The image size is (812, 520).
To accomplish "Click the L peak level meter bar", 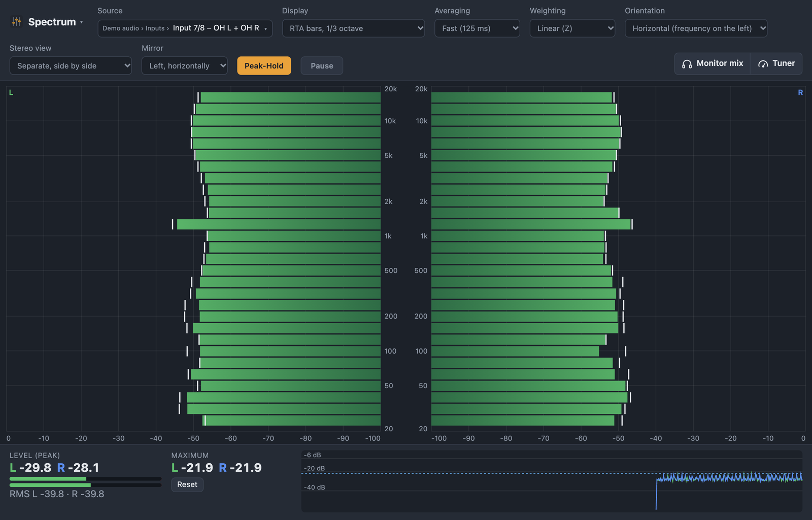I will point(85,479).
